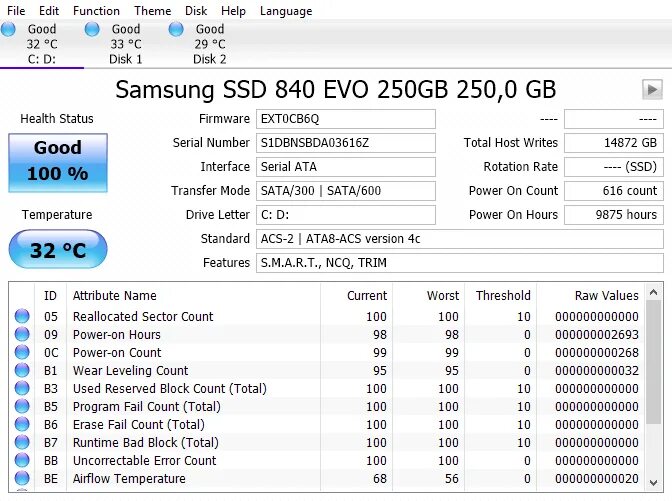Click the Transfer Mode field
672x501 pixels.
tap(346, 191)
